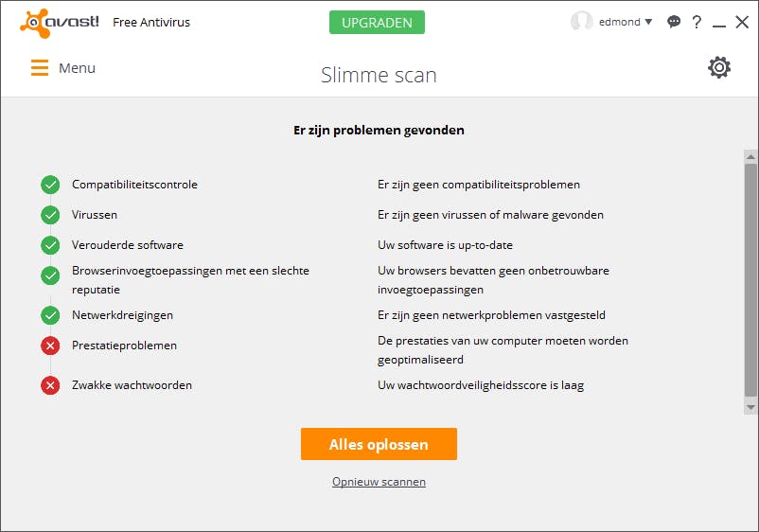
Task: Click the red X beside Prestatieproblemen
Action: [x=50, y=346]
